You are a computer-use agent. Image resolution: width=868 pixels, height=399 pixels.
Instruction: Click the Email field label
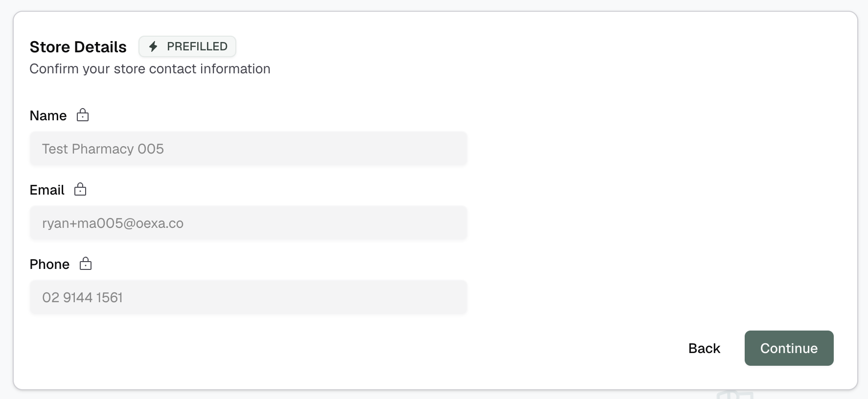[x=47, y=190]
